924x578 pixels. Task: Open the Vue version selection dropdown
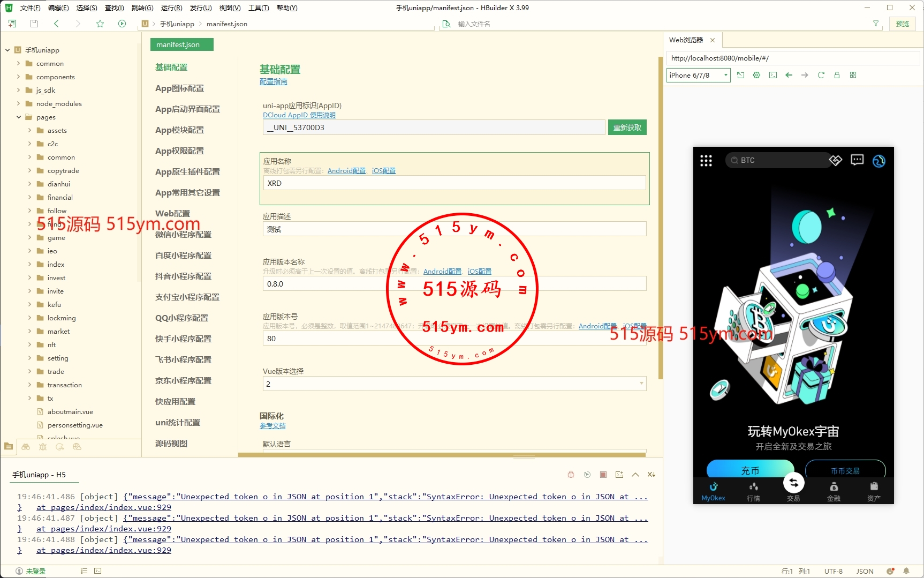454,384
